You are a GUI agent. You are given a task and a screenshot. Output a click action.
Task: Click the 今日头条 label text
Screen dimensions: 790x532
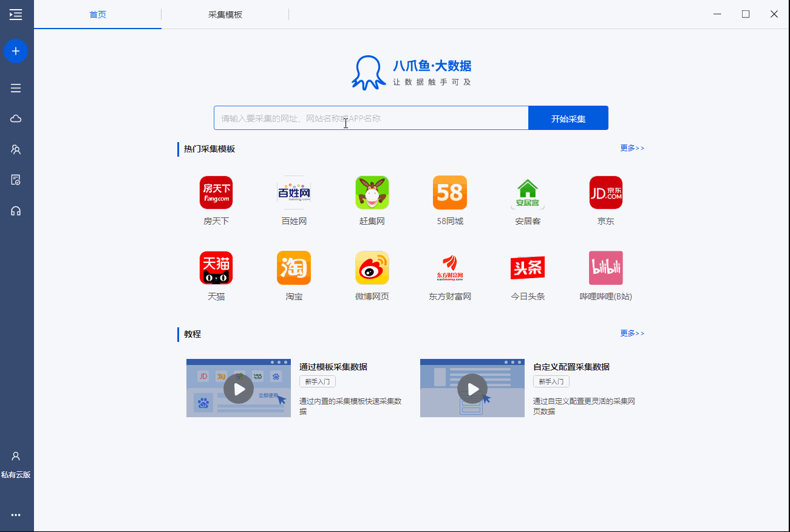pyautogui.click(x=528, y=297)
